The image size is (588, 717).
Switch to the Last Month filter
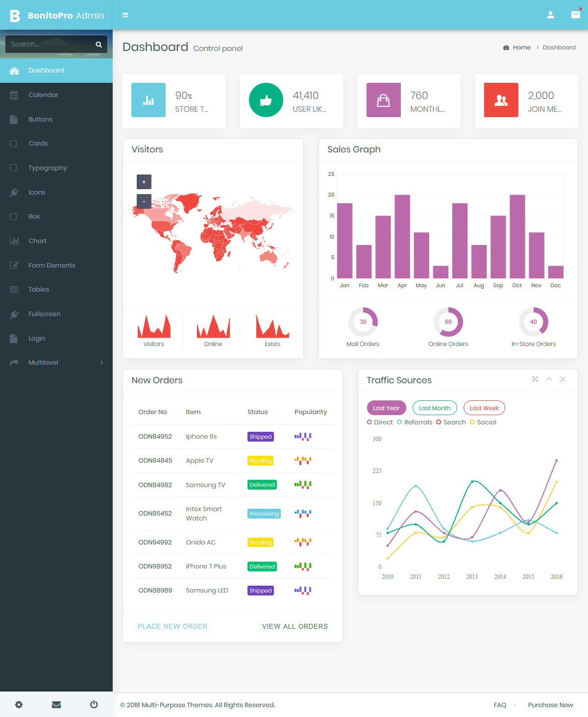(434, 408)
